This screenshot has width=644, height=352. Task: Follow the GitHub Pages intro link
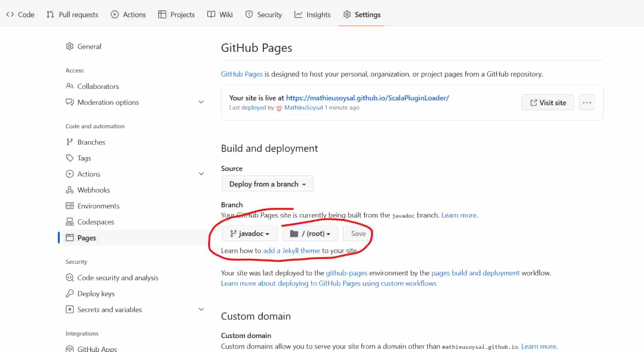(x=242, y=74)
